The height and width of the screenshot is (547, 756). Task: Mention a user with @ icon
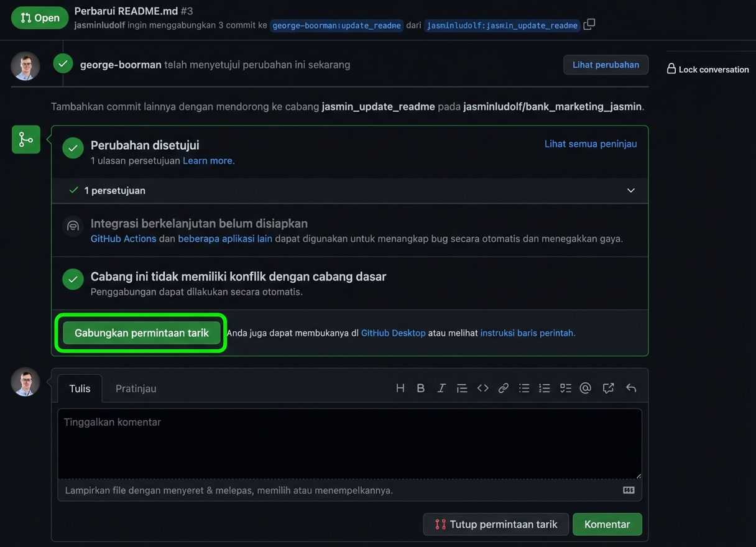[x=586, y=388]
